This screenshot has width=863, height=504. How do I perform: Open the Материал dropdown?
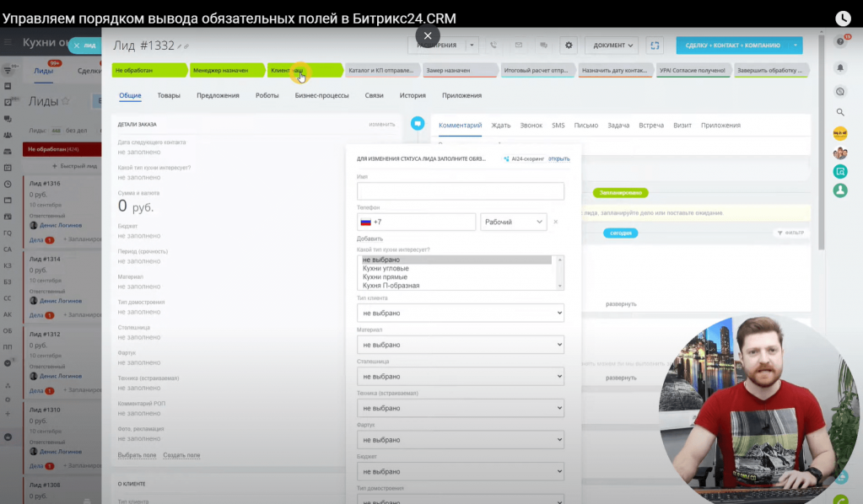tap(460, 345)
